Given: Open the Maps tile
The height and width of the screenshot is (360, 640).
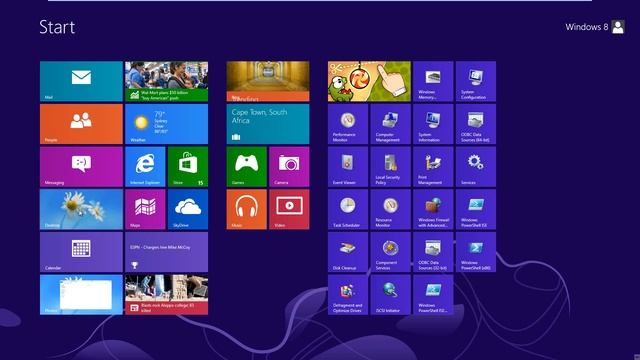Looking at the screenshot, I should (x=145, y=209).
